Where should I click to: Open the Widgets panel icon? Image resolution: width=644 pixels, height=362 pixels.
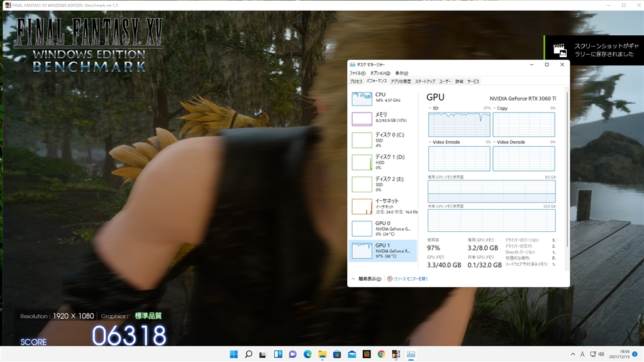(x=278, y=354)
